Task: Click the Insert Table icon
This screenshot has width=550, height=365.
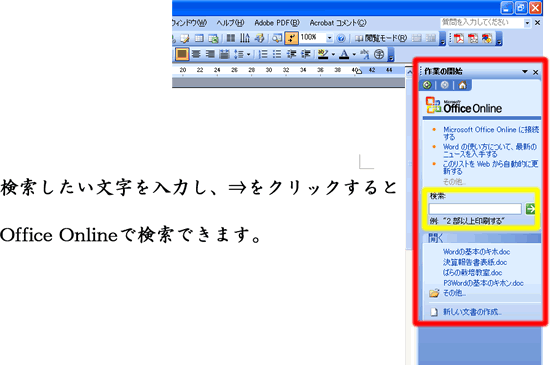Action: tap(199, 38)
